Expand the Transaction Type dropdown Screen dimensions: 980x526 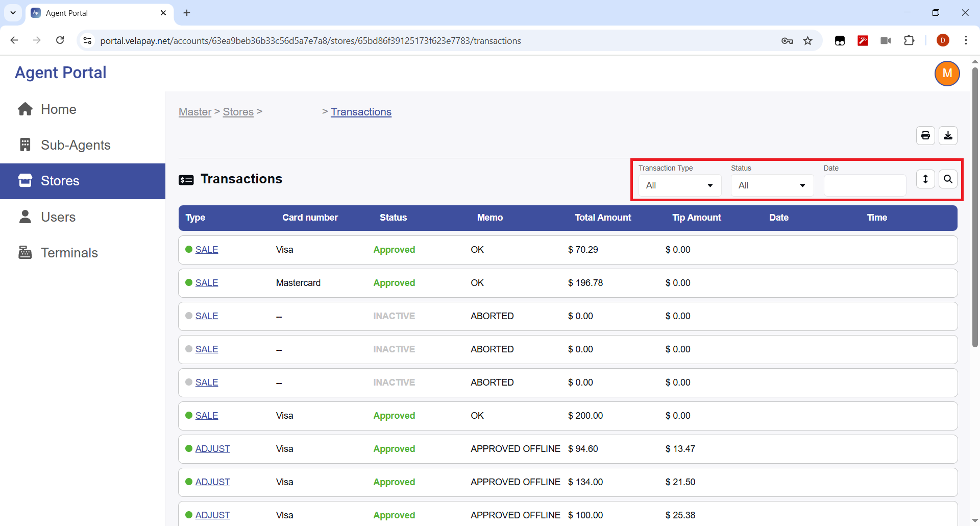[680, 185]
